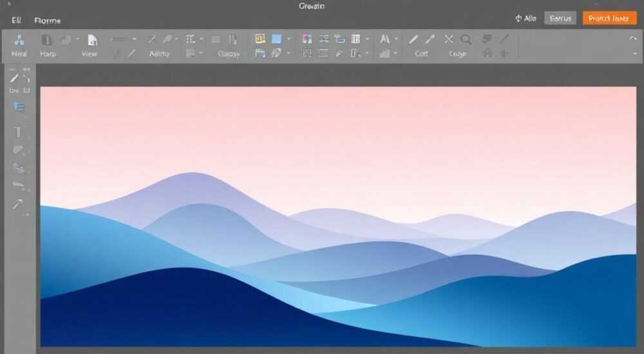
Task: Click the table grid icon in toolbar
Action: click(355, 39)
